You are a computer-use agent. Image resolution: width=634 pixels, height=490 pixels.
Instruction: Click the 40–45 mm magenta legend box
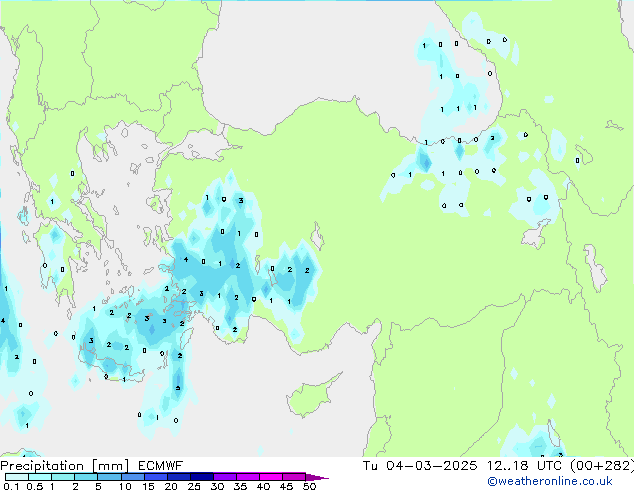pyautogui.click(x=271, y=477)
